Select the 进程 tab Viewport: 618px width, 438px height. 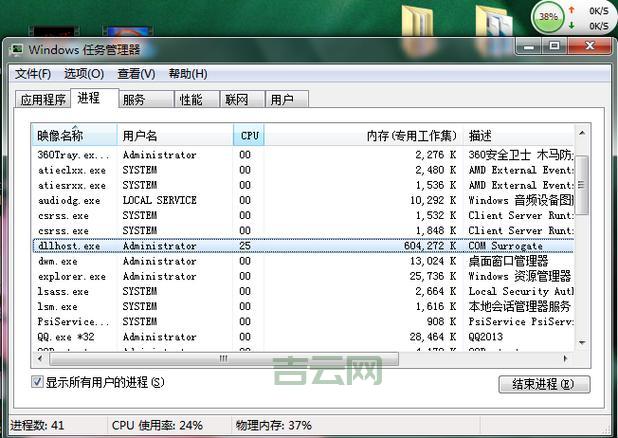tap(94, 98)
